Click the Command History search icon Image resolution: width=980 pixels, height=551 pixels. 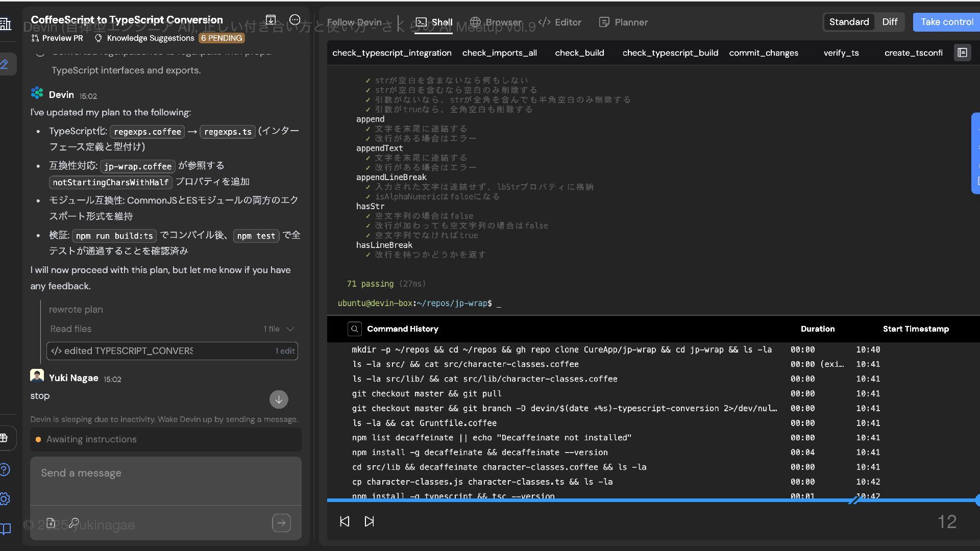(x=354, y=329)
